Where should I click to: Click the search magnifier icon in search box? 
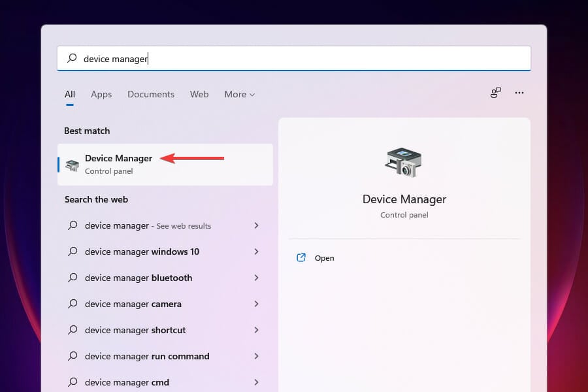(x=72, y=59)
